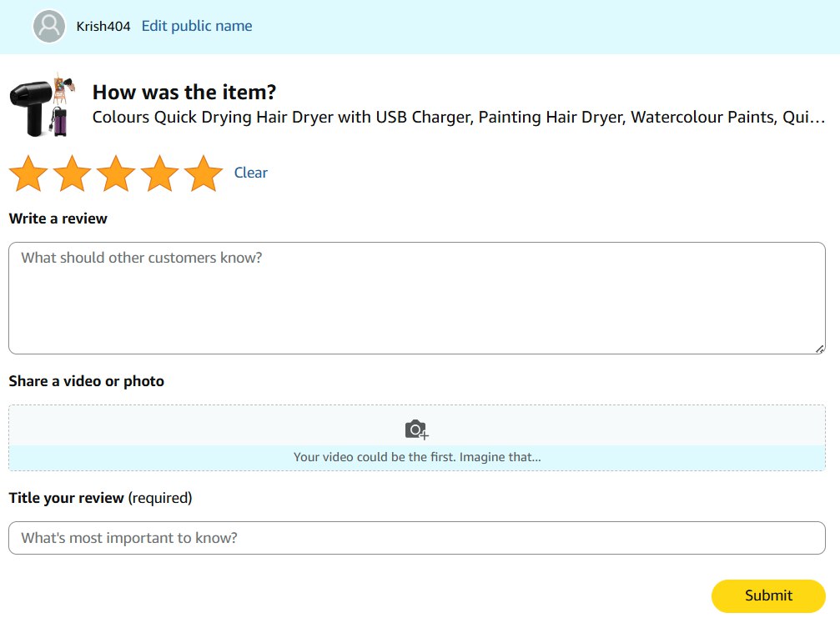This screenshot has width=840, height=623.
Task: Clear the star rating
Action: [250, 173]
